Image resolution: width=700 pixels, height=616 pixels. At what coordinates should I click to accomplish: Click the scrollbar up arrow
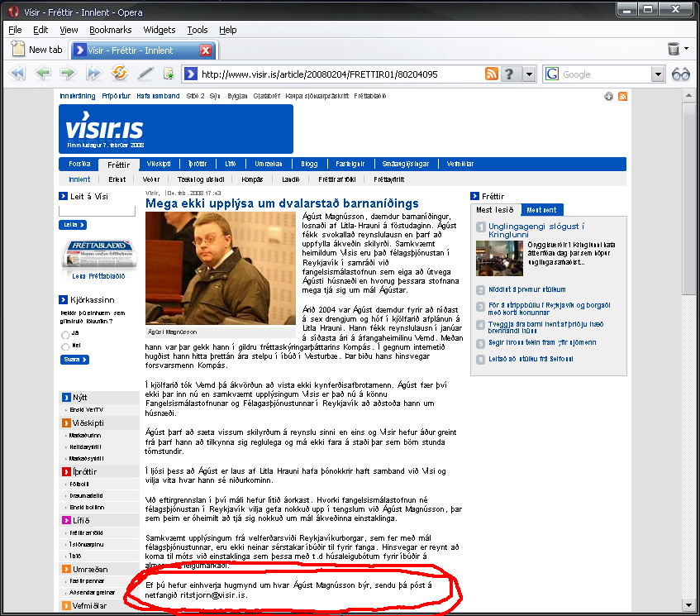pos(688,96)
